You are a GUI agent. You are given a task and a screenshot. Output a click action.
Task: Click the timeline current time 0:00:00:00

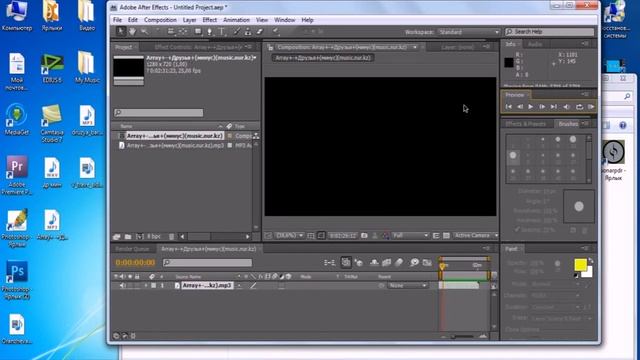click(135, 262)
